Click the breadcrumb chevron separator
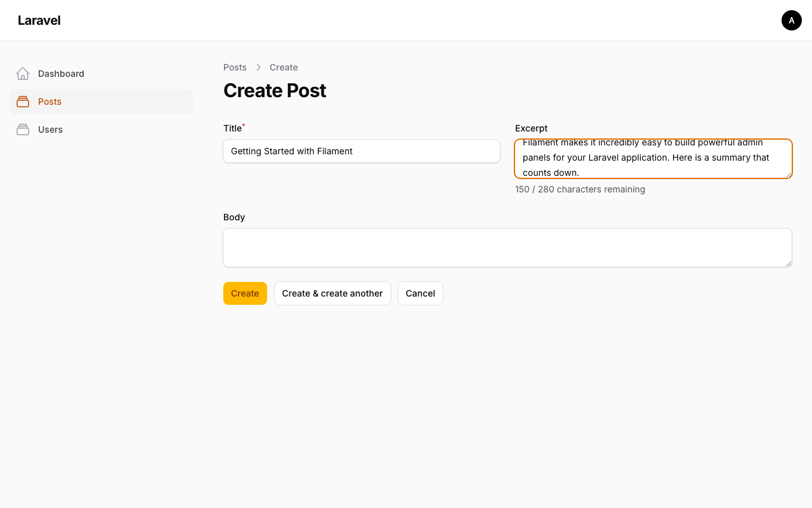Image resolution: width=812 pixels, height=508 pixels. [x=258, y=67]
